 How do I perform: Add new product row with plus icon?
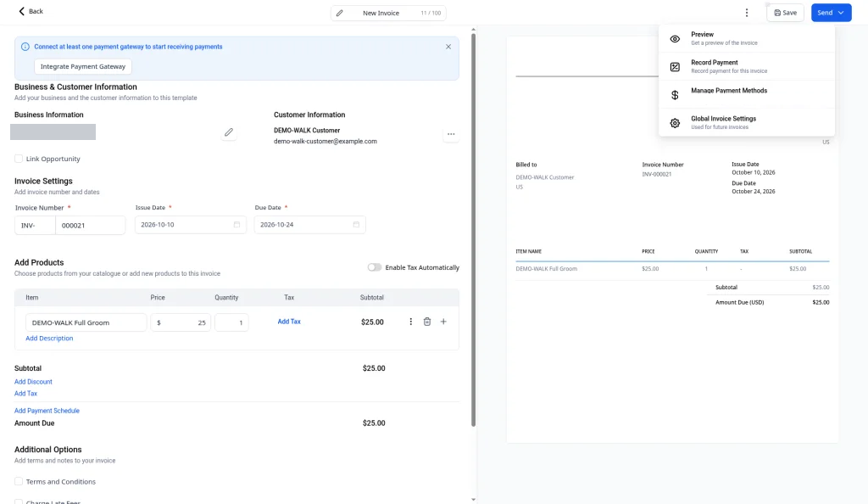(443, 322)
